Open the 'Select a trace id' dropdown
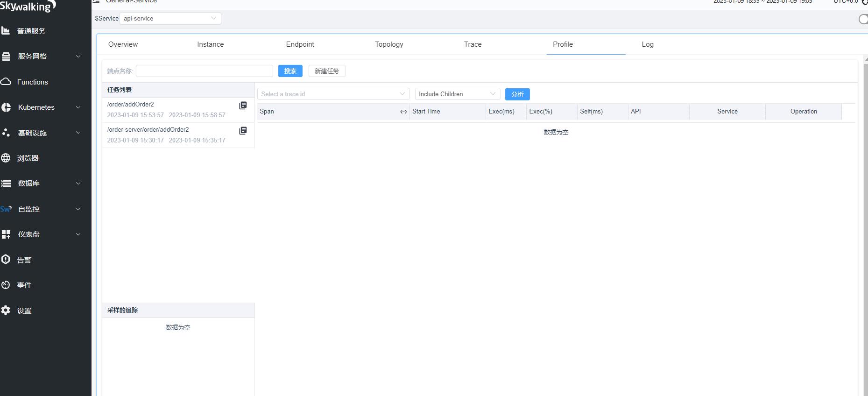Image resolution: width=868 pixels, height=396 pixels. [333, 94]
